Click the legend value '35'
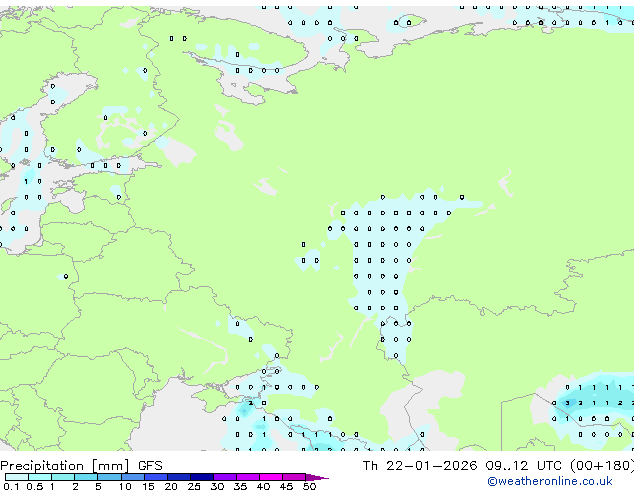634x490 pixels. tap(240, 486)
